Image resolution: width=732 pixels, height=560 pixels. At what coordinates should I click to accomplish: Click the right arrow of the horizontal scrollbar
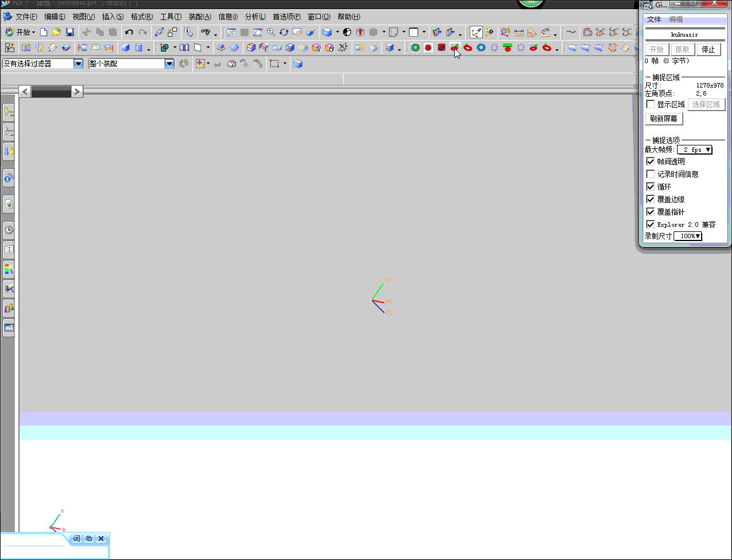point(77,91)
